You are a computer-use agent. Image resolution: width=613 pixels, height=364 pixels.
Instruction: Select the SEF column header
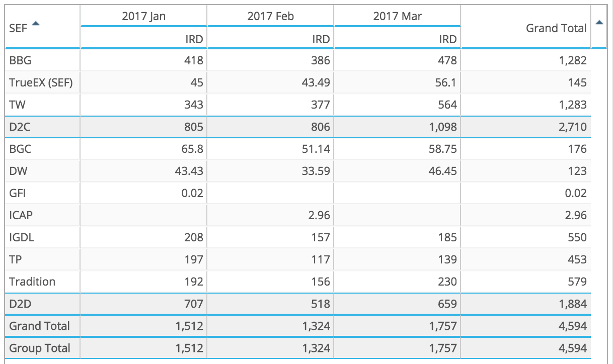pyautogui.click(x=18, y=28)
